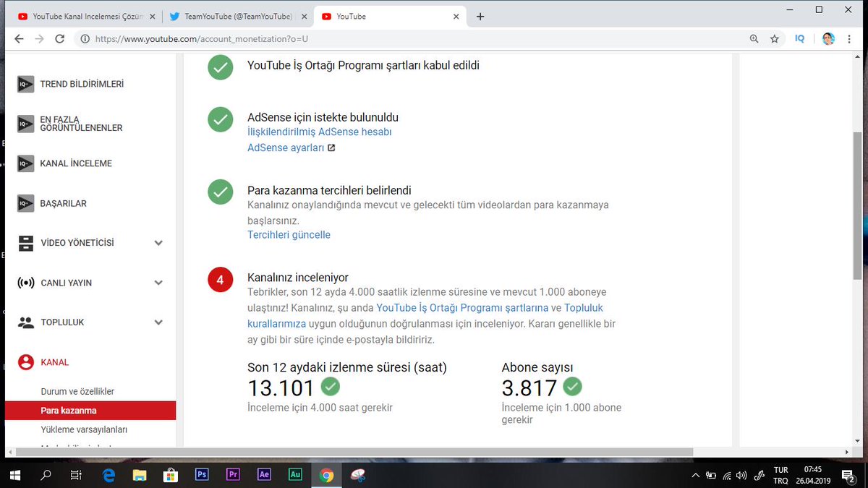Expand CANLI YAYIN chevron
The height and width of the screenshot is (488, 868).
tap(158, 283)
